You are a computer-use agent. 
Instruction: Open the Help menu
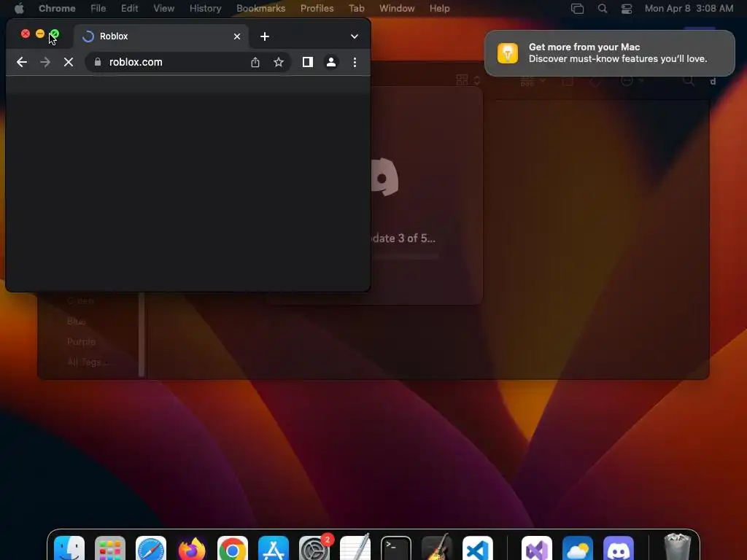pos(439,8)
